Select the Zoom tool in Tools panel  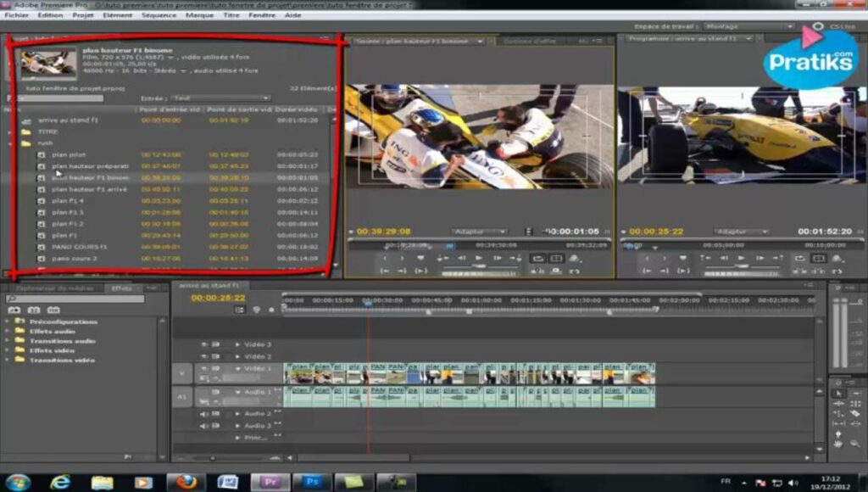[855, 444]
